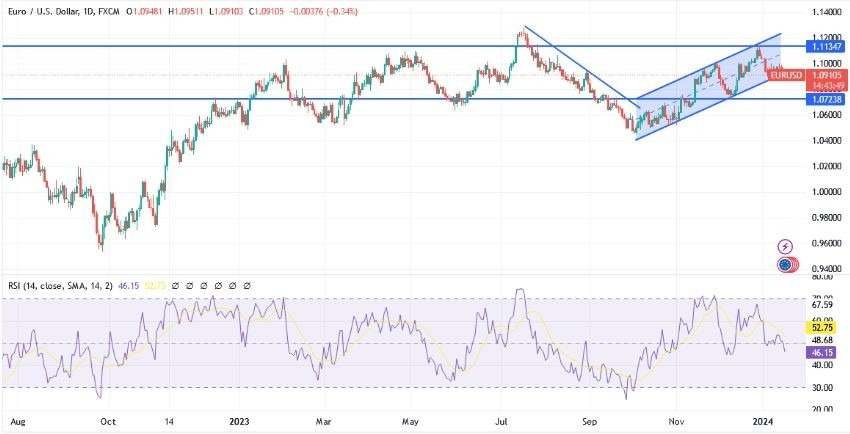Viewport: 850px width, 434px height.
Task: Click the Sep label on the time axis
Action: 590,420
